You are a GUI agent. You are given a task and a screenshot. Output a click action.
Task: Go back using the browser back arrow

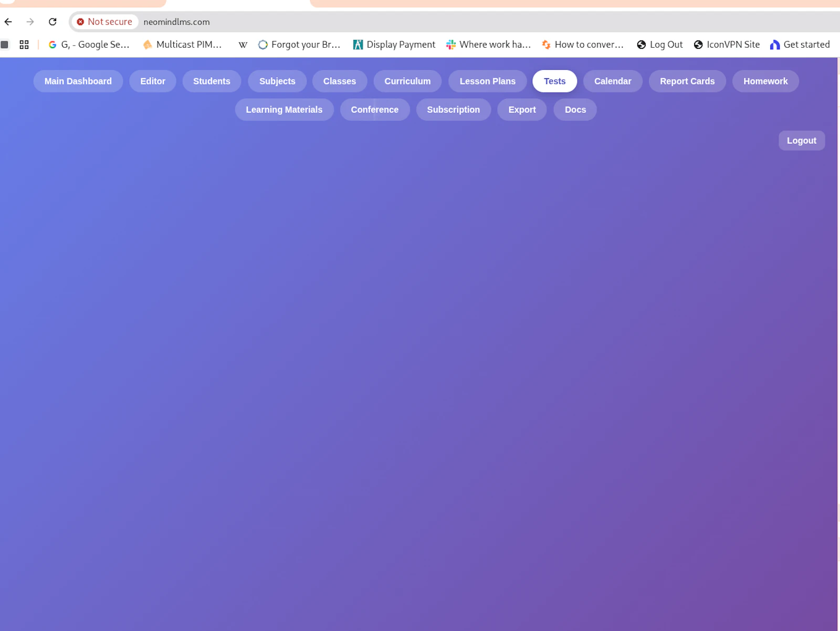pyautogui.click(x=8, y=22)
